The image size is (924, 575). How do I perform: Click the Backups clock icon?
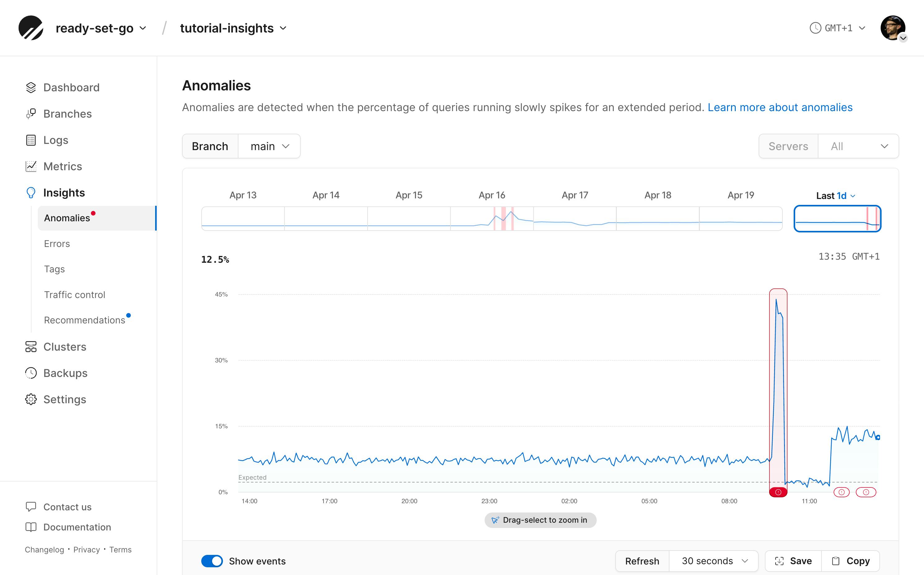coord(31,373)
